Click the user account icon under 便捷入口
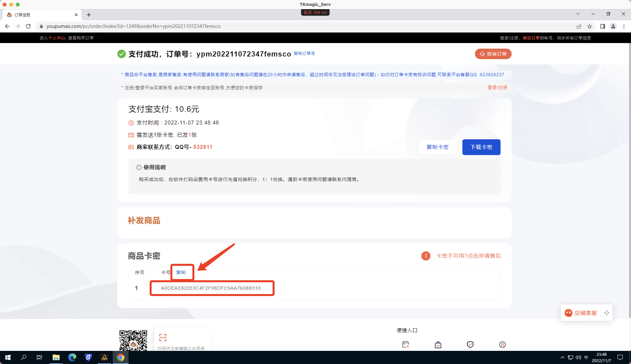631x364 pixels. point(502,344)
